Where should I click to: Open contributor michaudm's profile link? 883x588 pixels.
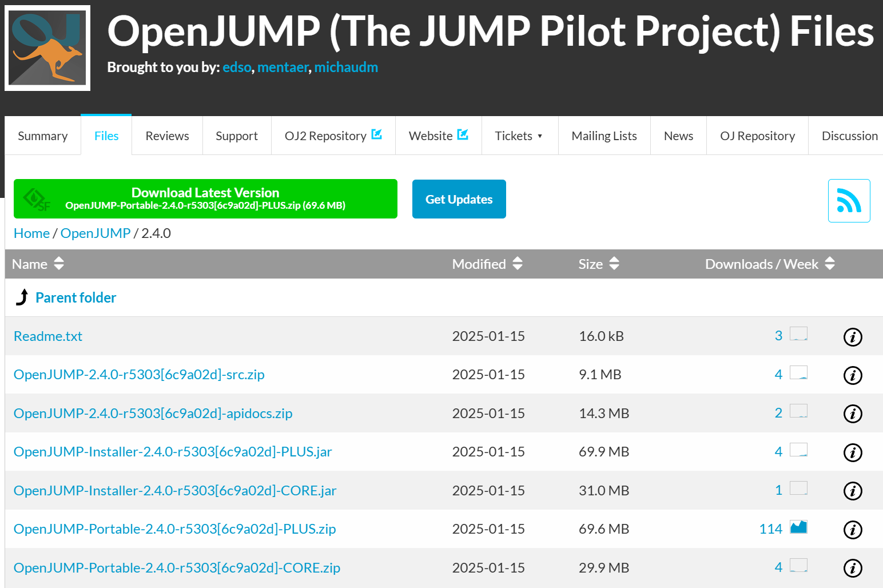[346, 67]
